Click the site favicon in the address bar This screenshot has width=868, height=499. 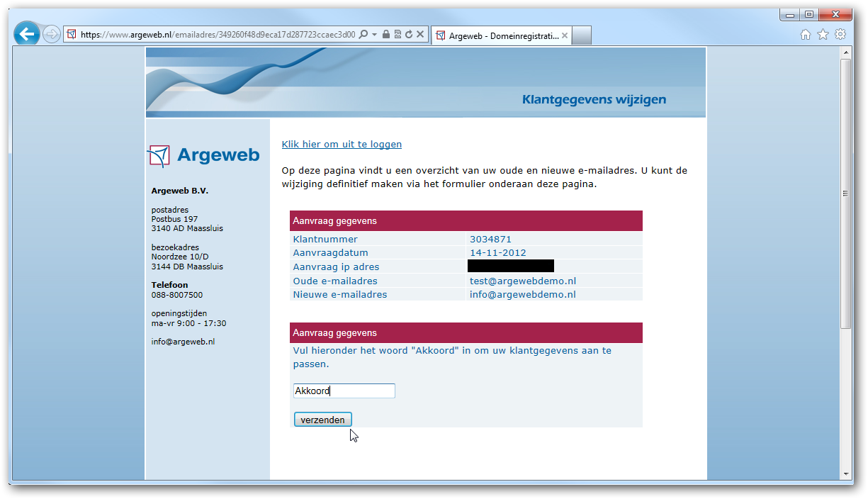coord(72,34)
